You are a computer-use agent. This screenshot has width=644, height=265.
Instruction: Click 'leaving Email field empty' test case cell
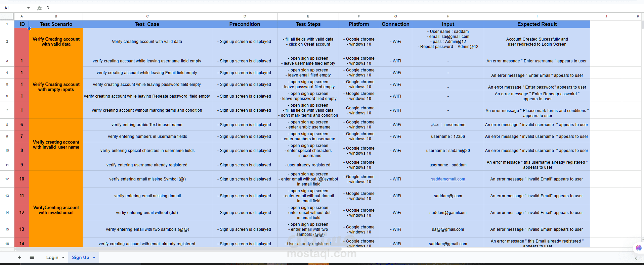coord(147,72)
